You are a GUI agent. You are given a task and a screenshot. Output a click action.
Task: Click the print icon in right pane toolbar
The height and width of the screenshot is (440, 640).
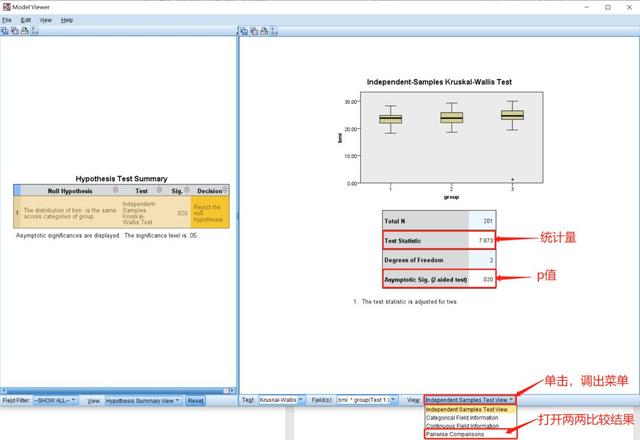pos(264,31)
